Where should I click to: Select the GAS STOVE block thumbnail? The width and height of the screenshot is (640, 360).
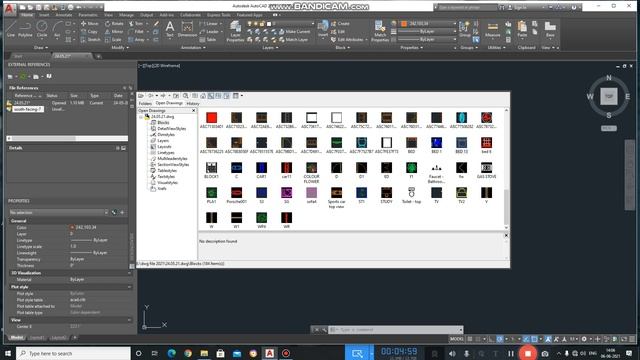pos(487,171)
